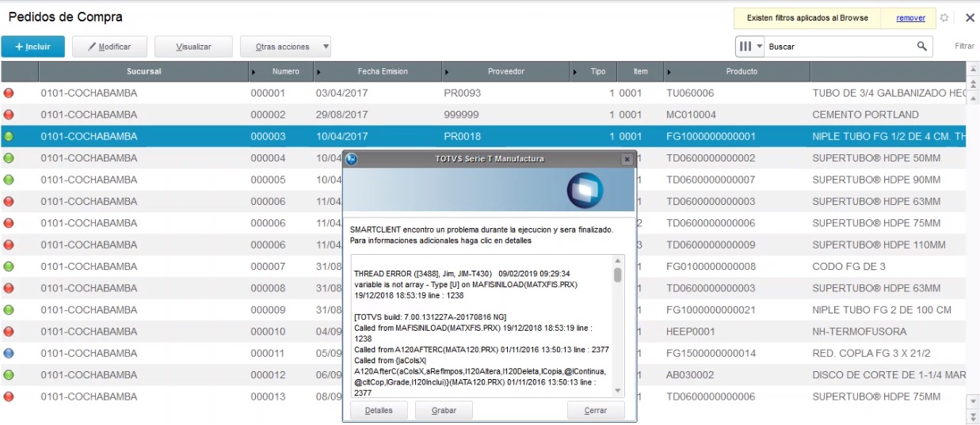The image size is (980, 425).
Task: Sort by the Sucursal column header
Action: [143, 71]
